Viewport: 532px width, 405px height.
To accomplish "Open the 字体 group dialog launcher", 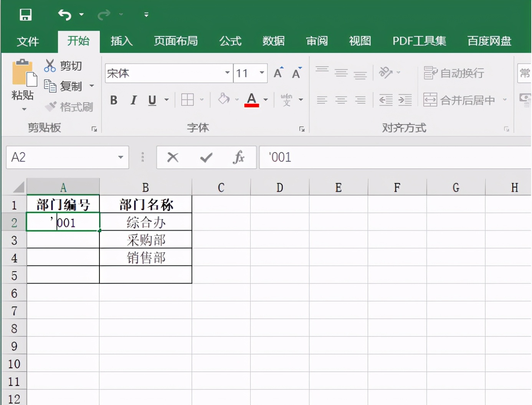I will [302, 129].
